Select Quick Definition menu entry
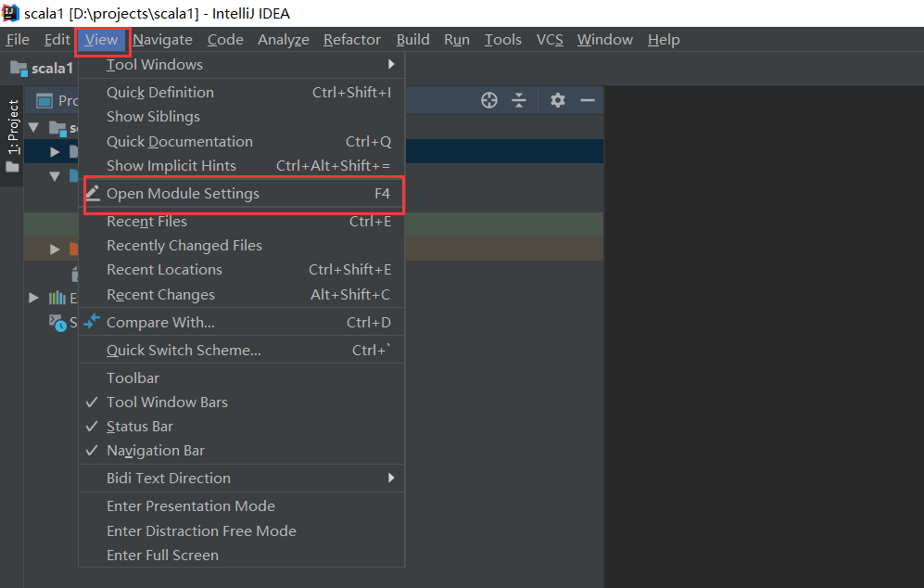Viewport: 924px width, 588px height. (242, 93)
